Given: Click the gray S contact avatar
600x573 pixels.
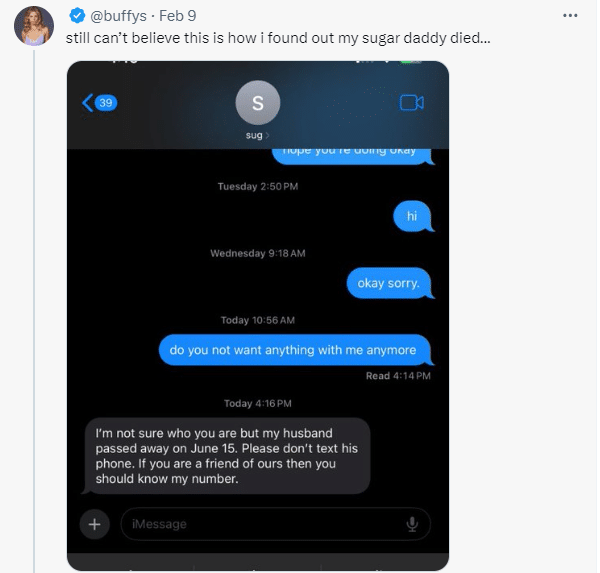Looking at the screenshot, I should 257,103.
